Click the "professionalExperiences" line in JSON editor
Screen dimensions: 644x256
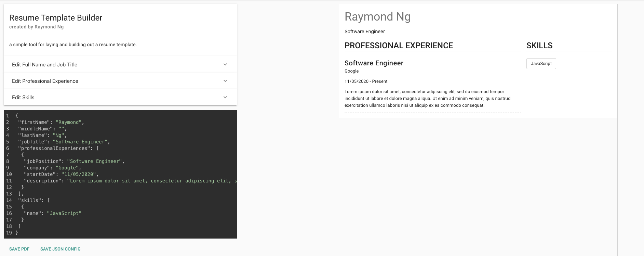tap(58, 148)
